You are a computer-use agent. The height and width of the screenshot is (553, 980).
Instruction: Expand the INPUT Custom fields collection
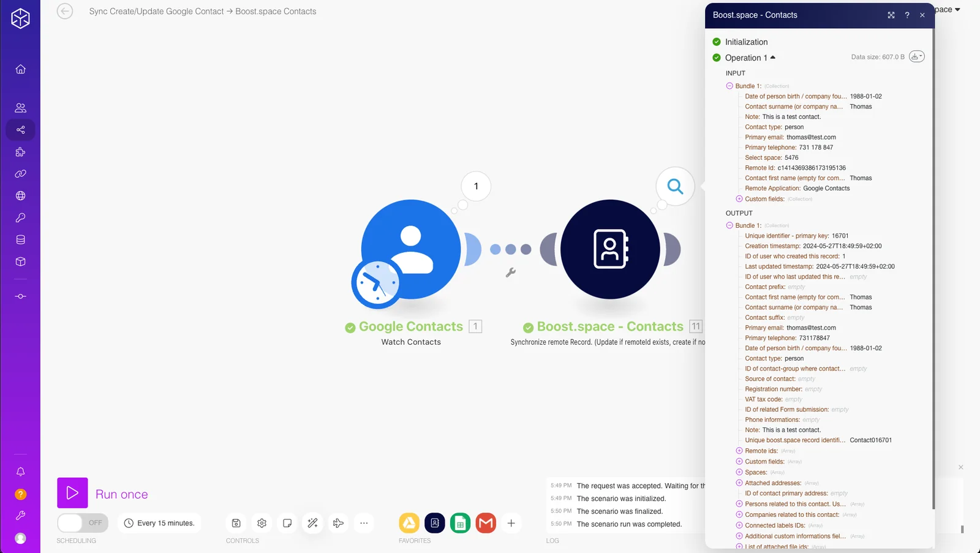coord(739,199)
